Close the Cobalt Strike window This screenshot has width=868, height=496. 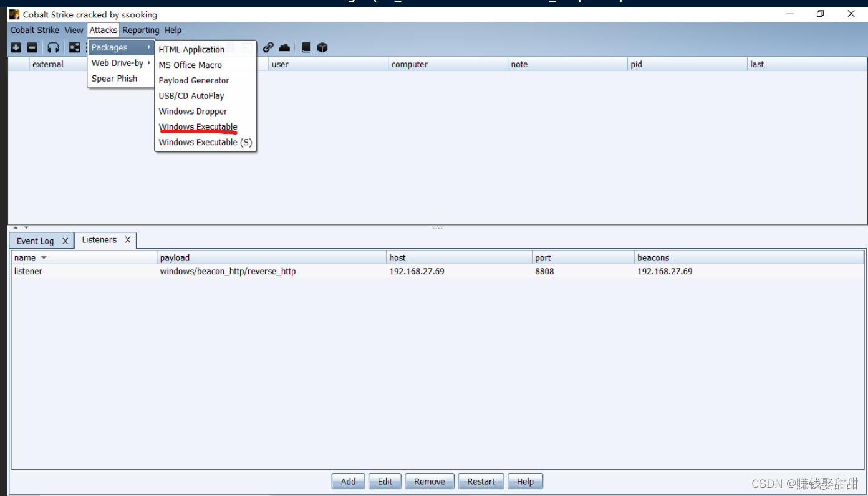(x=851, y=14)
